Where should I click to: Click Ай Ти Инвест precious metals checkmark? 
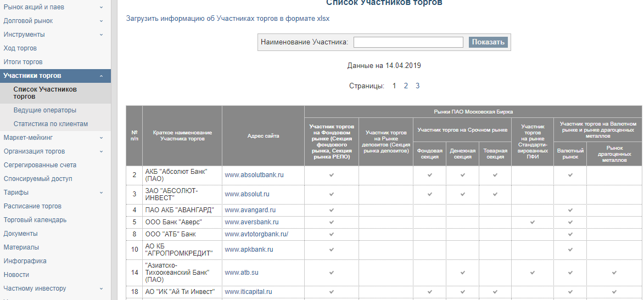pyautogui.click(x=614, y=292)
